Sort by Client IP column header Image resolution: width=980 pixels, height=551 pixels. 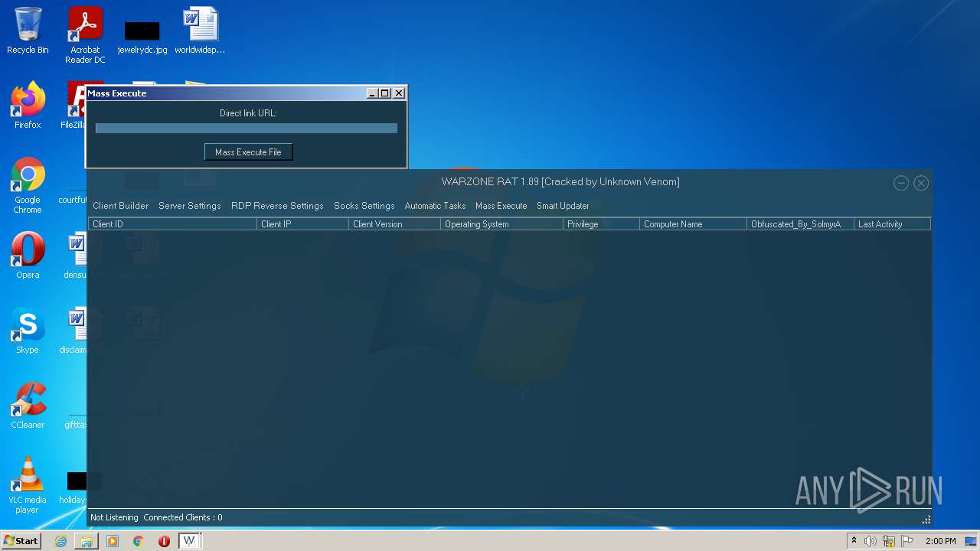(303, 224)
